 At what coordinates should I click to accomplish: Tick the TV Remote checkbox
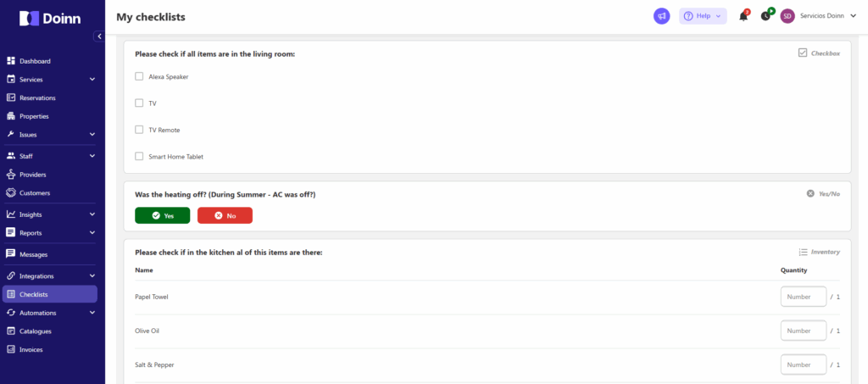pyautogui.click(x=139, y=130)
